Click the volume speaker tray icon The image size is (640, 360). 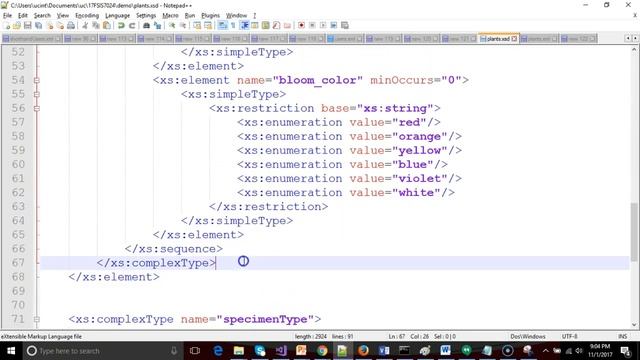pyautogui.click(x=579, y=351)
